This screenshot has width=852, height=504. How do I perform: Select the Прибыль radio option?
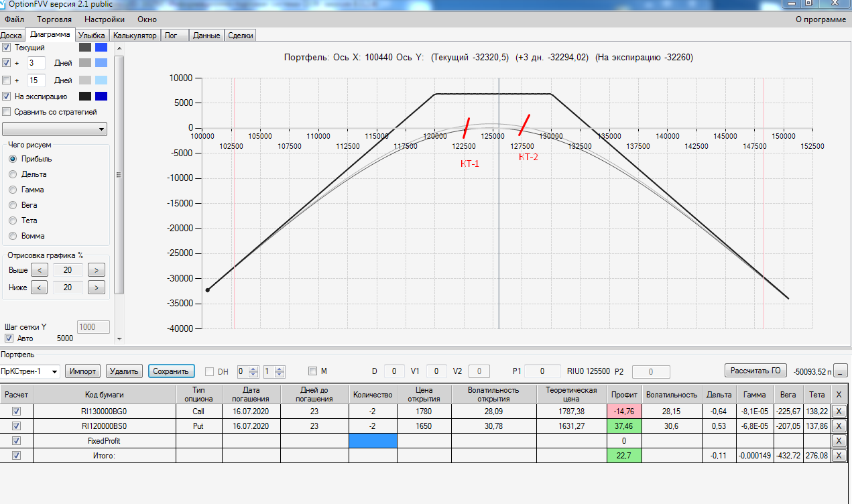13,159
